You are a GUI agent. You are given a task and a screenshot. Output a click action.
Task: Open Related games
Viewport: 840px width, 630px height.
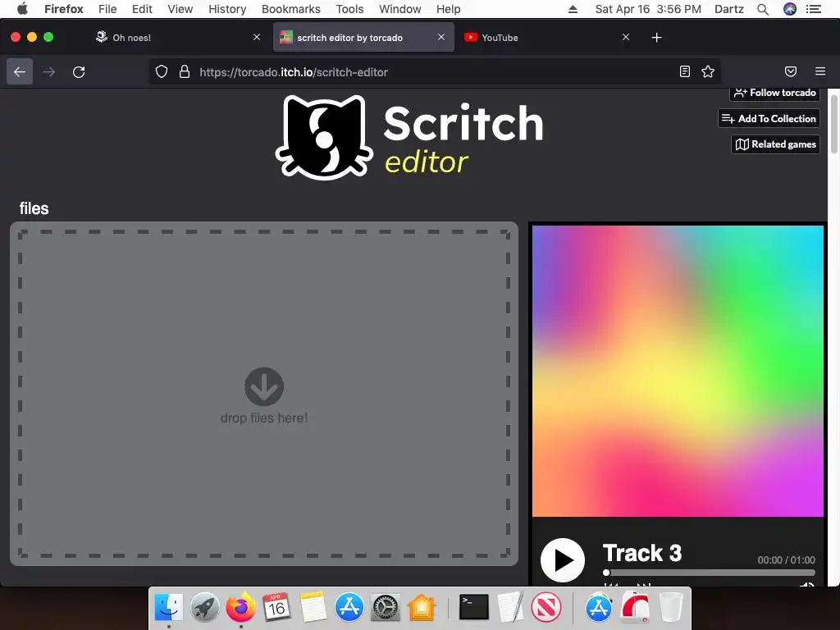pyautogui.click(x=776, y=144)
